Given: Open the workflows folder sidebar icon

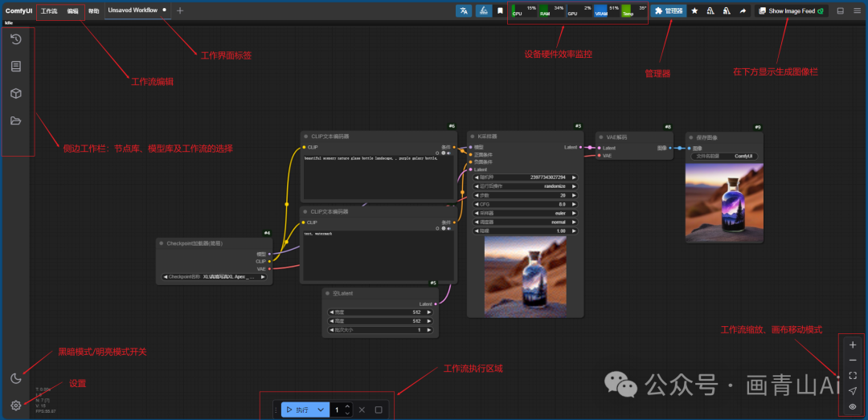Looking at the screenshot, I should click(16, 120).
